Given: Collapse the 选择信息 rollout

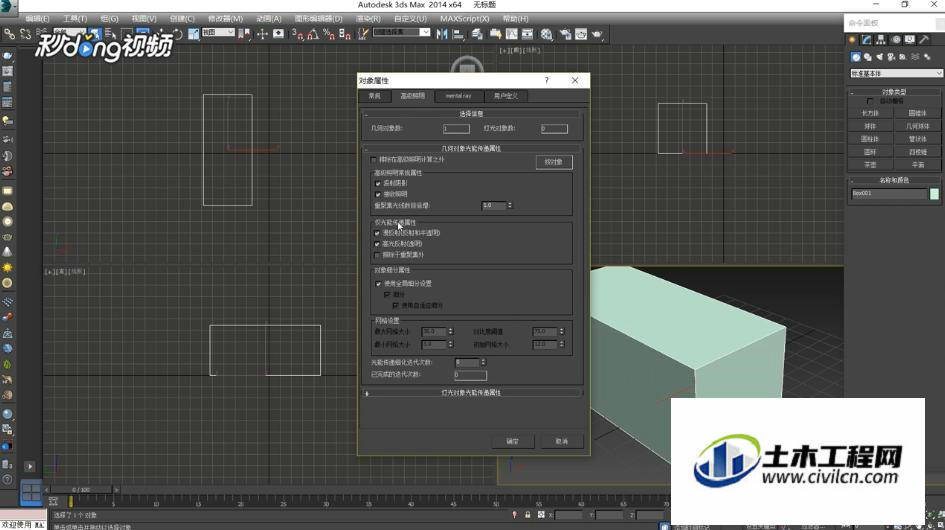Looking at the screenshot, I should coord(471,114).
